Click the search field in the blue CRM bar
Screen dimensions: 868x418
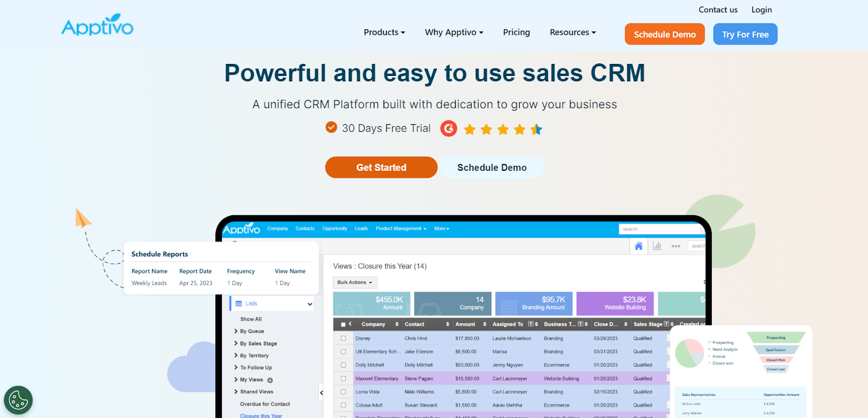point(660,229)
